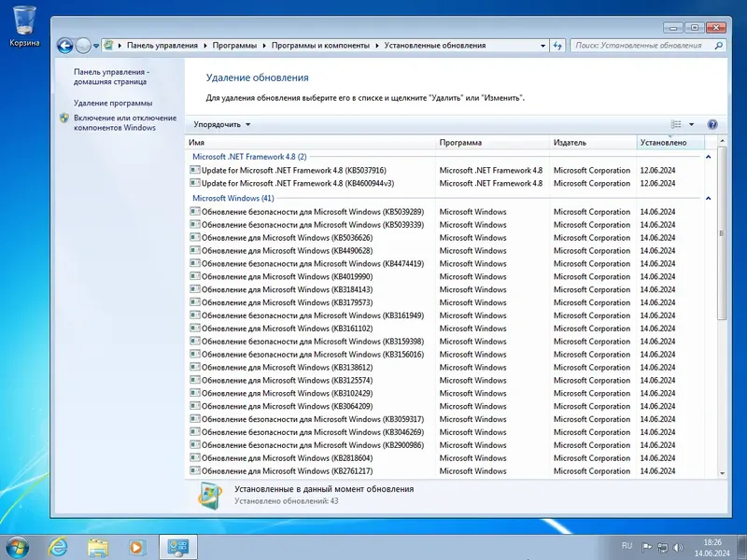The width and height of the screenshot is (747, 560).
Task: Click the refresh icon in the address bar
Action: click(558, 45)
